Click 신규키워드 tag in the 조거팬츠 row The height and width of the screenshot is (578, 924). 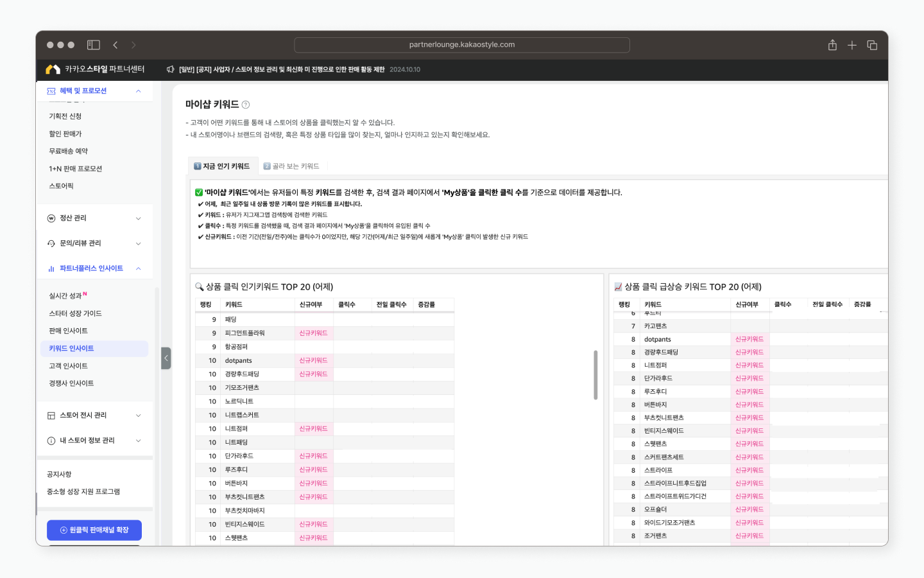pyautogui.click(x=749, y=536)
